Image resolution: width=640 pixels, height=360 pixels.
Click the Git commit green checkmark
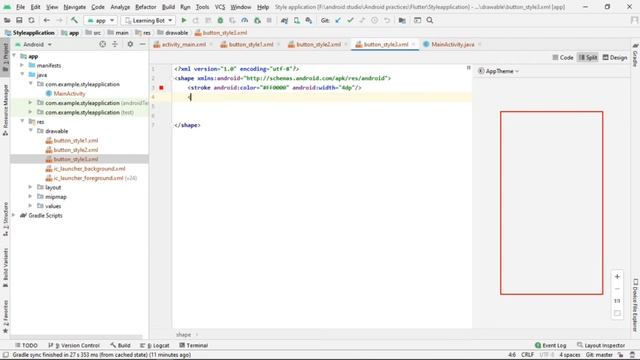[x=350, y=20]
